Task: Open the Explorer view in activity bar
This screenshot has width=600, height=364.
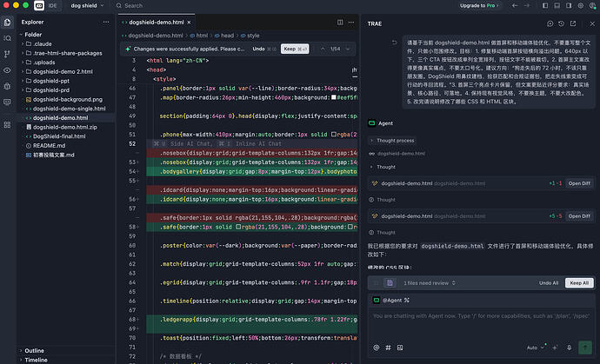Action: (x=7, y=23)
